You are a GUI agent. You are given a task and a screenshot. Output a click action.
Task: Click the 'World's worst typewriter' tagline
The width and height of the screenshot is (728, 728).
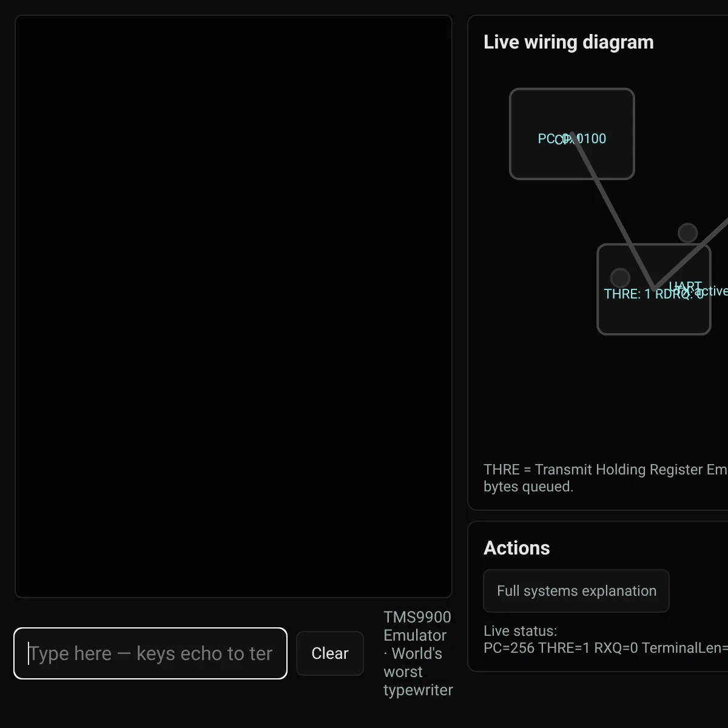coord(418,672)
